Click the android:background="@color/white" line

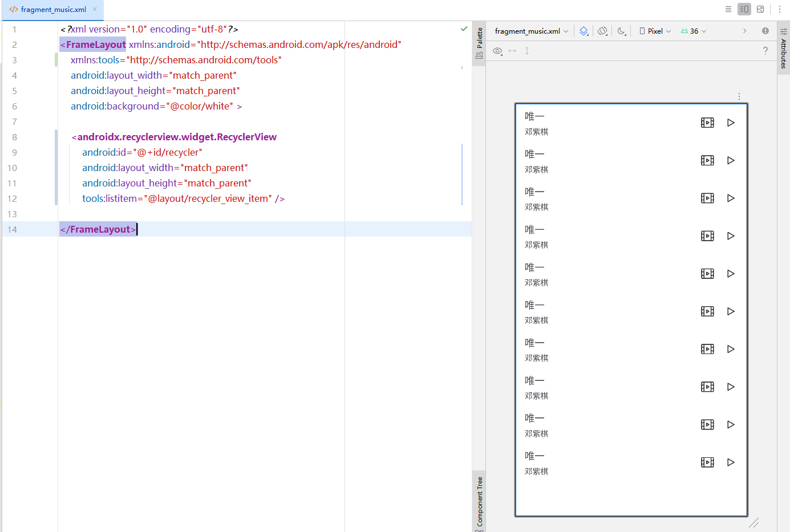(156, 106)
